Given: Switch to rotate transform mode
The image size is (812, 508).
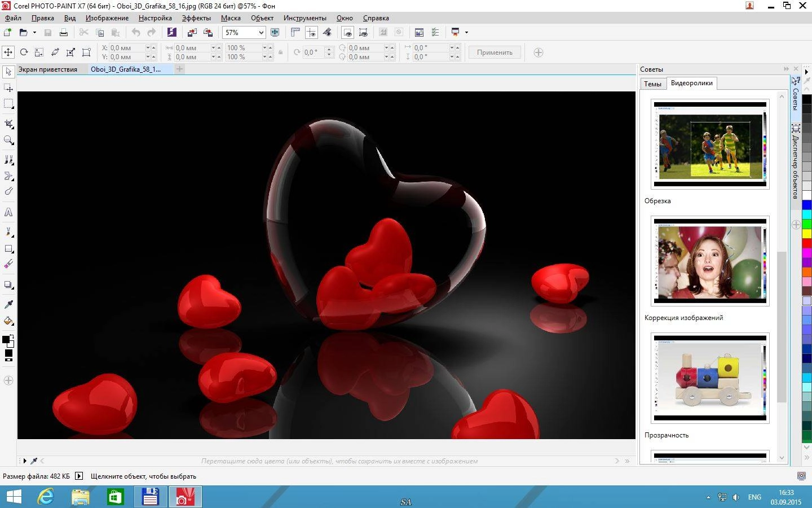Looking at the screenshot, I should click(x=24, y=52).
